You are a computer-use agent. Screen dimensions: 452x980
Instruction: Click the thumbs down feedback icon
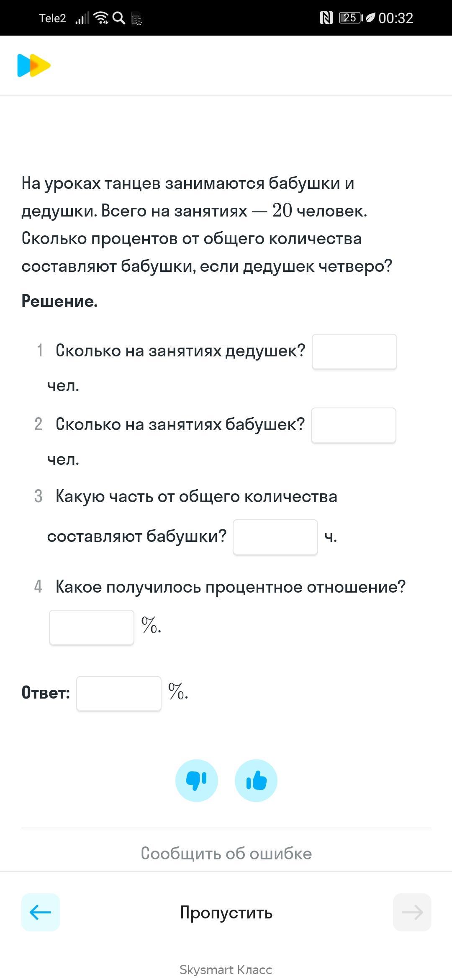pos(196,780)
